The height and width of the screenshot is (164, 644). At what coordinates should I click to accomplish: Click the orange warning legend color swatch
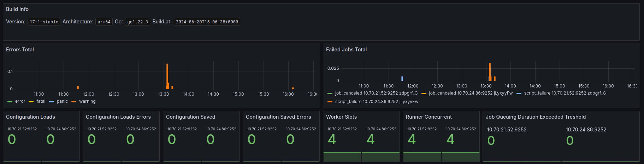[74, 102]
